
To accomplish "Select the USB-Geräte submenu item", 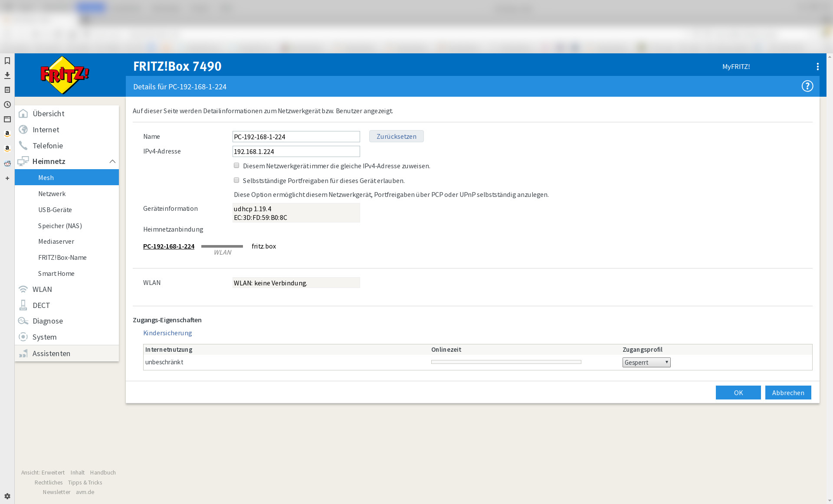I will pyautogui.click(x=67, y=210).
